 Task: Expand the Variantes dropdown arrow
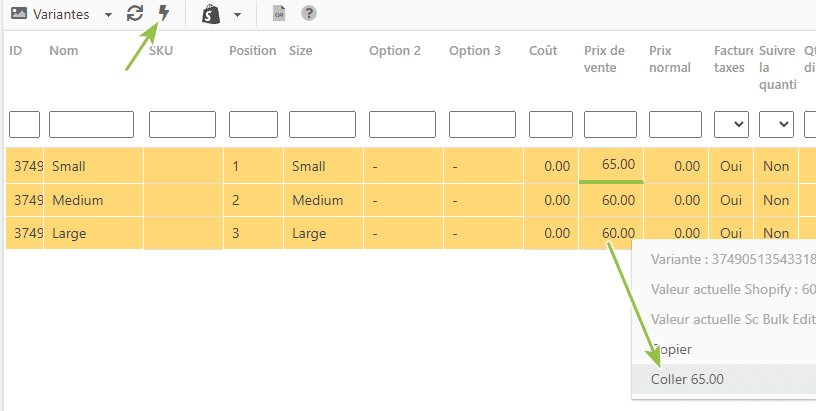[x=108, y=15]
